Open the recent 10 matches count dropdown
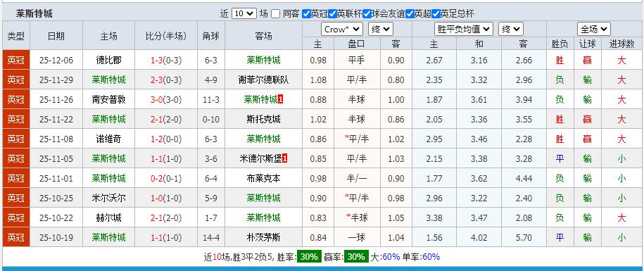 point(244,13)
